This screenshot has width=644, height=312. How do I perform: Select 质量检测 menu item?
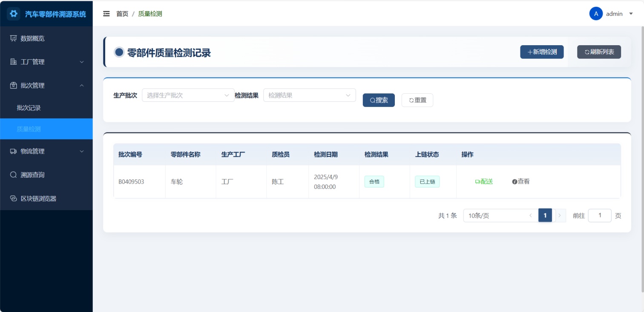(29, 129)
